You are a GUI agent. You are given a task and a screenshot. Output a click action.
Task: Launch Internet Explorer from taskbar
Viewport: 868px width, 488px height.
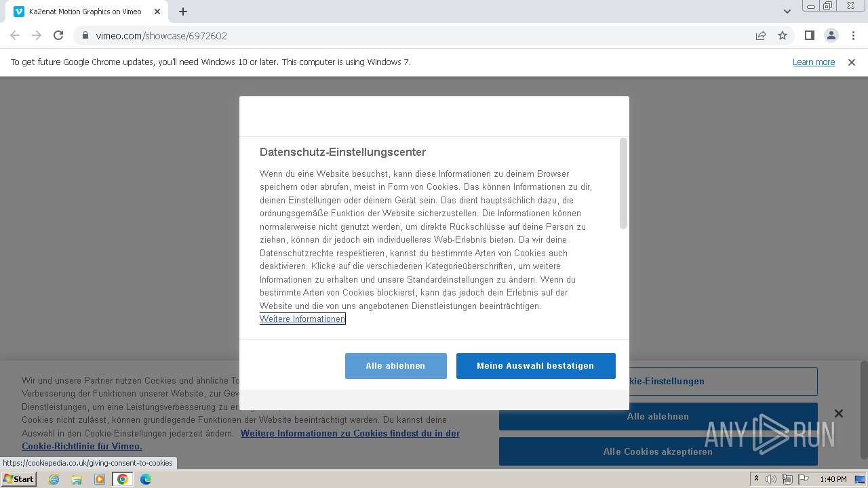54,479
